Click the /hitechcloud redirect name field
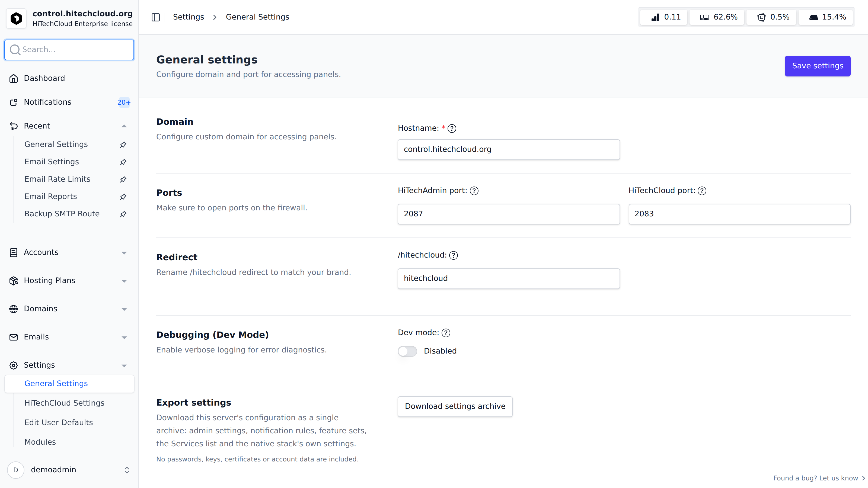868x488 pixels. coord(509,278)
